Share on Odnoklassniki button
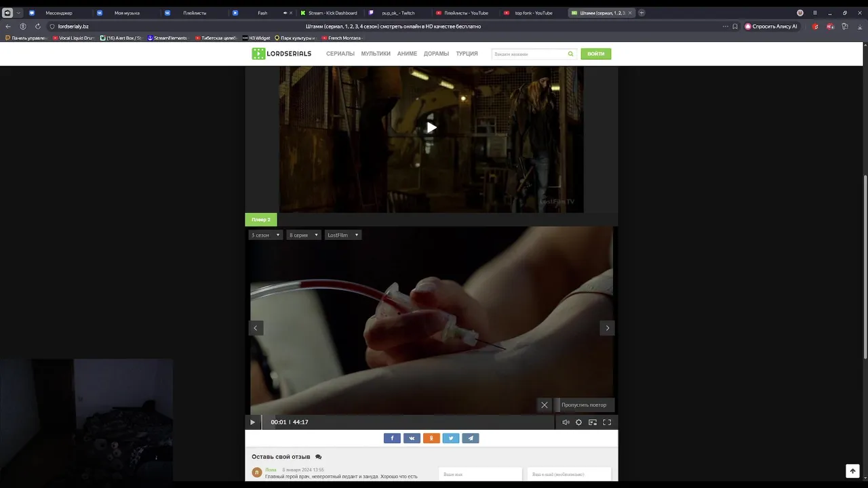Screen dimensions: 868x488 431,438
